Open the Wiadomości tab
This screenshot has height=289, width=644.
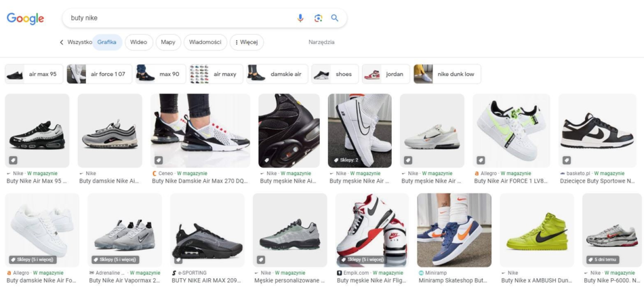point(205,42)
